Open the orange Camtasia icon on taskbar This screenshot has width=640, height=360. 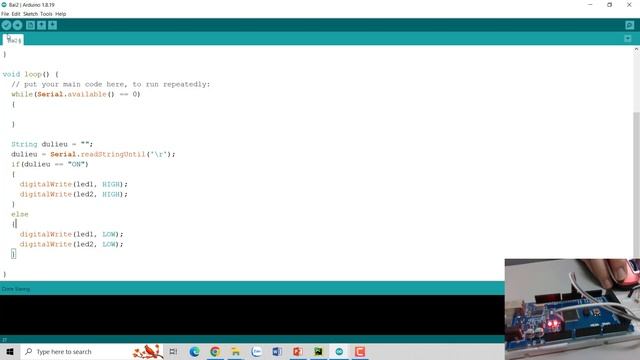pyautogui.click(x=360, y=351)
